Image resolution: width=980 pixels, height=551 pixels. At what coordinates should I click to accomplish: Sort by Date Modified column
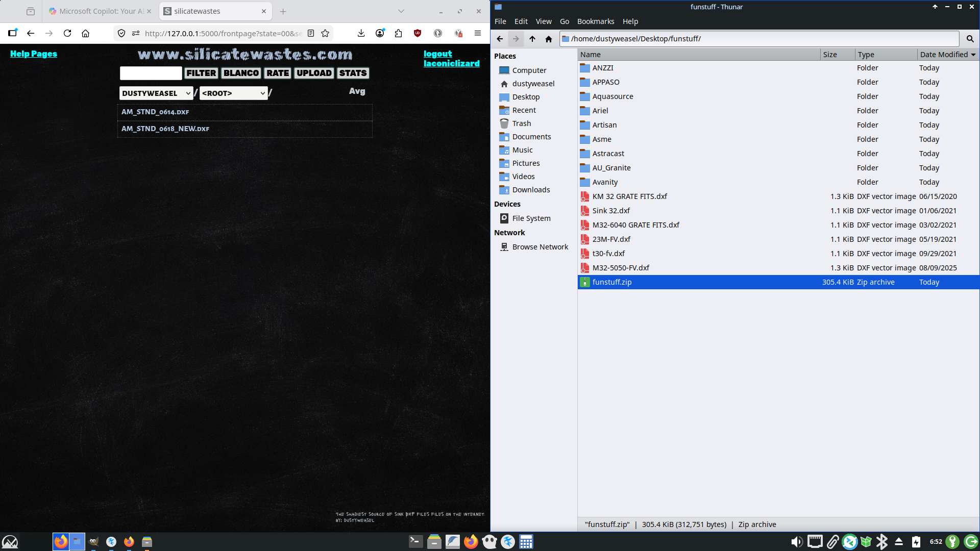click(x=947, y=55)
